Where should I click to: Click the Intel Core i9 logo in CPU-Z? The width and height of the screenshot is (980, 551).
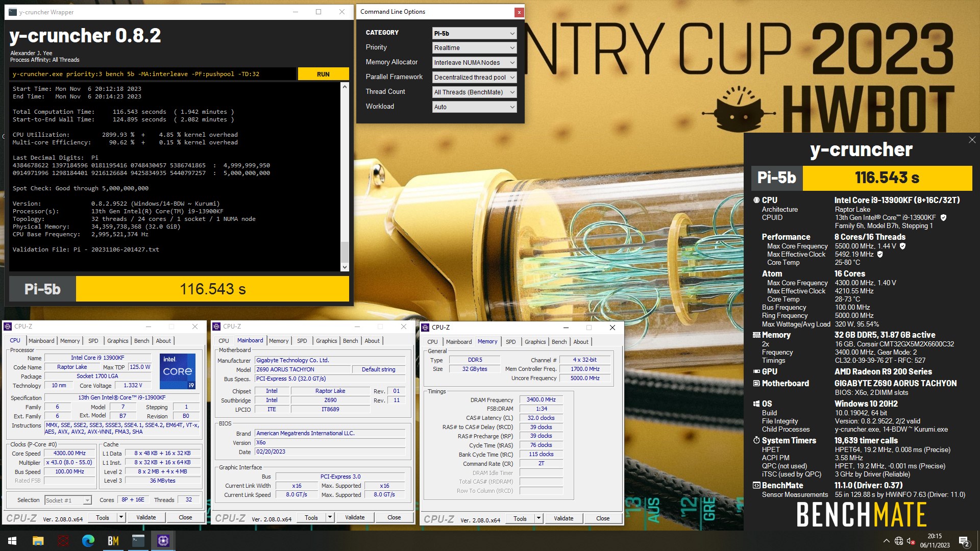(178, 371)
